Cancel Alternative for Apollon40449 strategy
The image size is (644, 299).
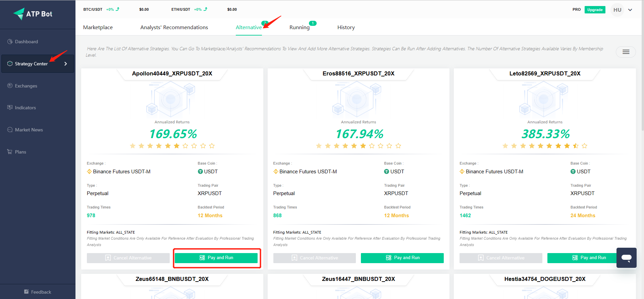[x=128, y=258]
